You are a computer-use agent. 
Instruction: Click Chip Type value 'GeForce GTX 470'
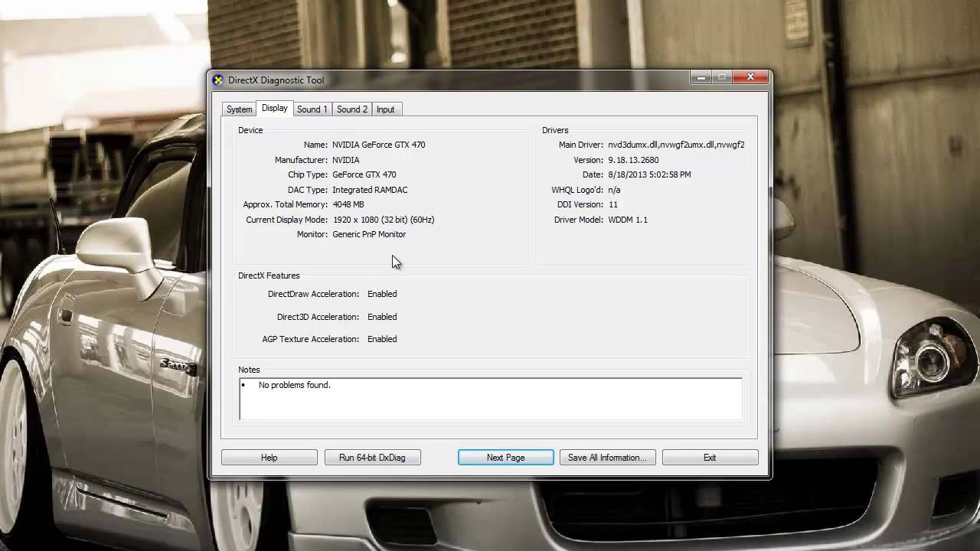click(364, 174)
